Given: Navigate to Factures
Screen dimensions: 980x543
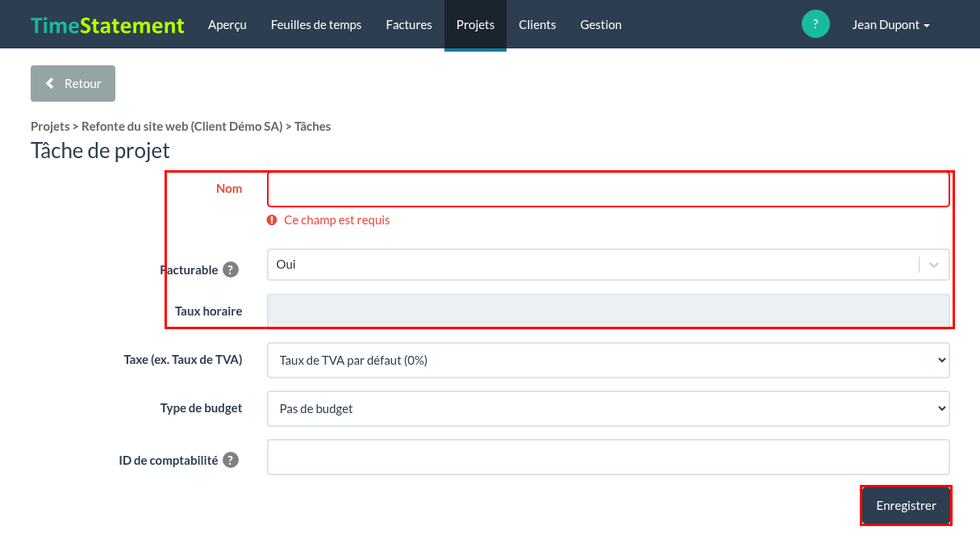Looking at the screenshot, I should [409, 25].
